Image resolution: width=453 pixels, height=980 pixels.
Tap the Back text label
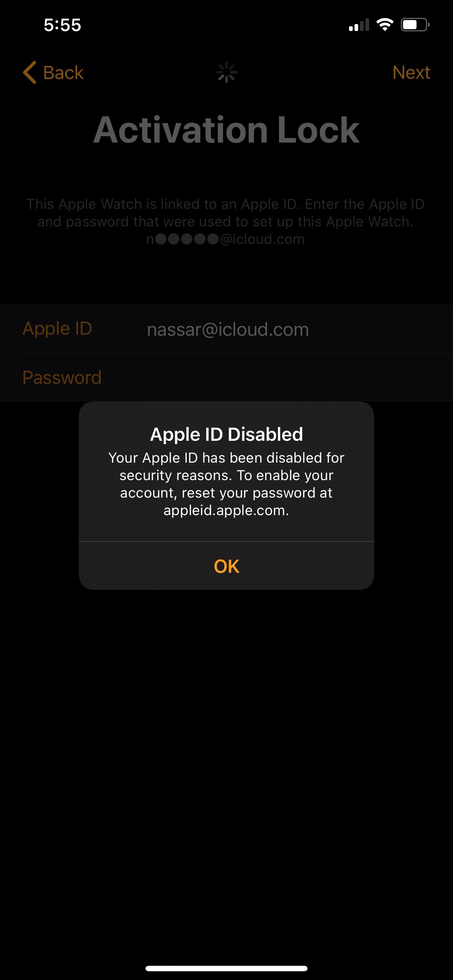pos(63,73)
